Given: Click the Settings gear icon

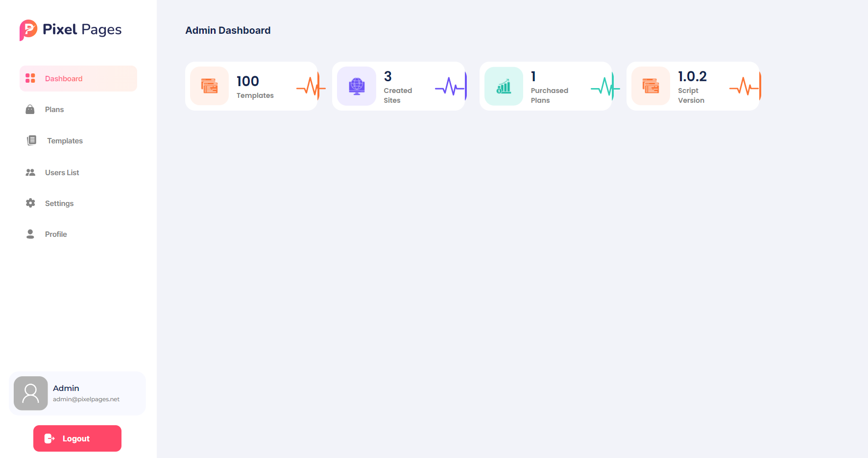Looking at the screenshot, I should pyautogui.click(x=30, y=203).
